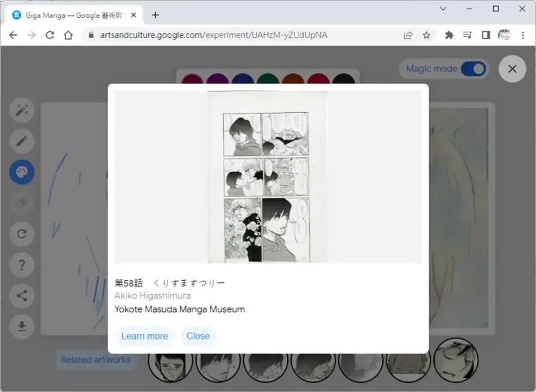Share the drawing via share icon
The image size is (536, 392).
22,295
